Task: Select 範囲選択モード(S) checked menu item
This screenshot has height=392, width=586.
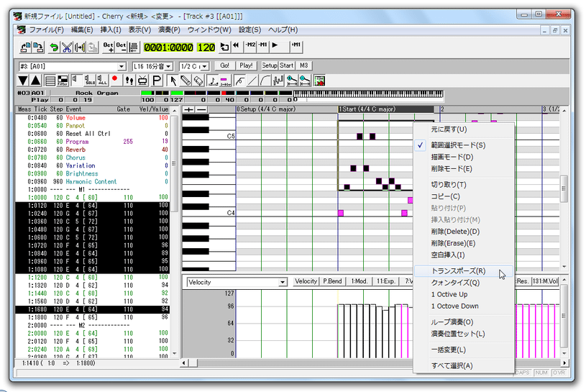Action: tap(464, 145)
